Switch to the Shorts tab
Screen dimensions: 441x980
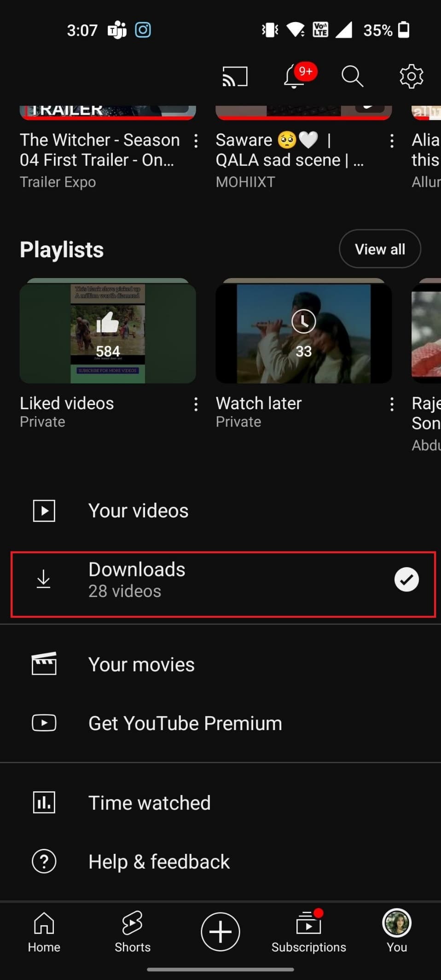click(133, 932)
